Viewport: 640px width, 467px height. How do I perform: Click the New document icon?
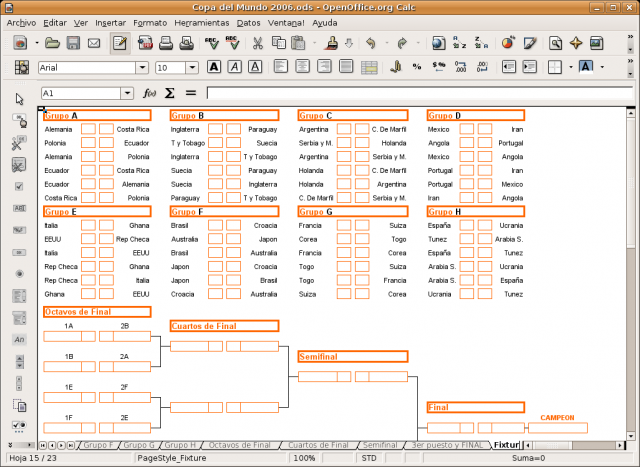pos(20,43)
